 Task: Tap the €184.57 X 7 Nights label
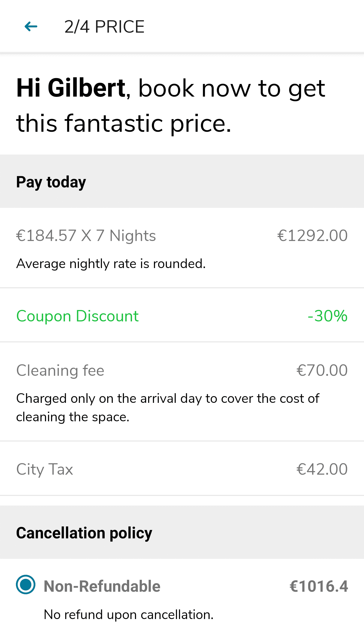pyautogui.click(x=86, y=235)
